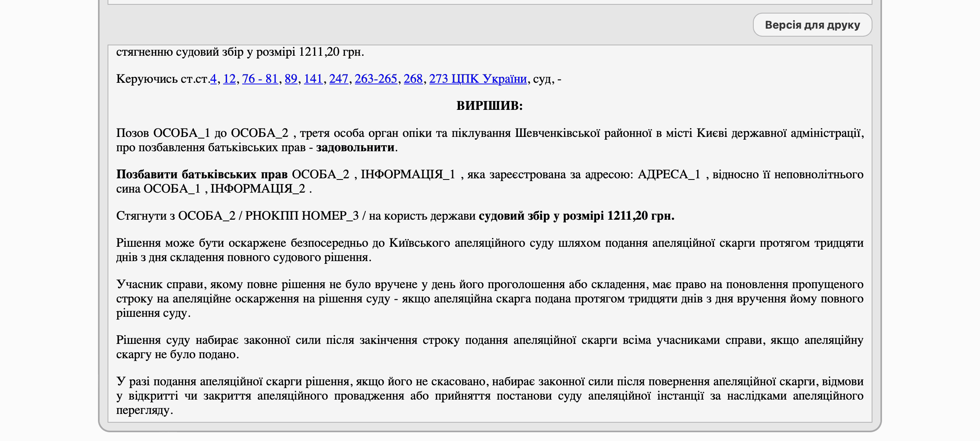This screenshot has height=441, width=980.
Task: Click the bold word 'задовольнити'
Action: [355, 147]
